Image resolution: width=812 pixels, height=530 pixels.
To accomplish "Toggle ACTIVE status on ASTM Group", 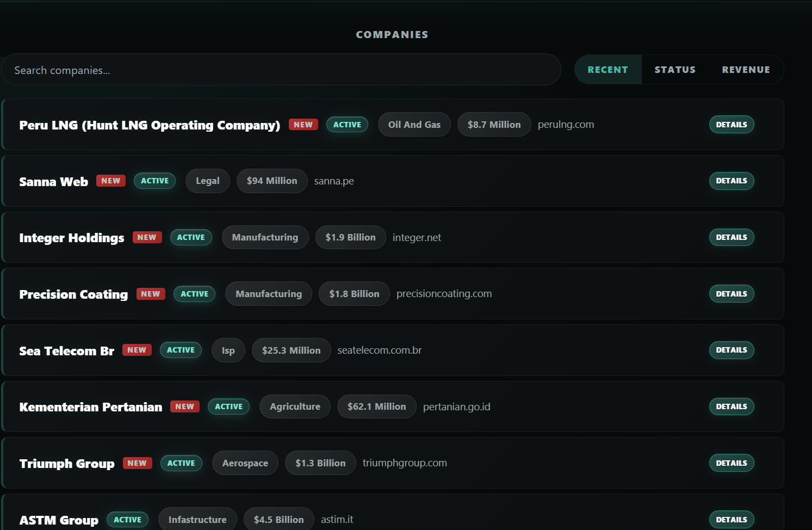I will pyautogui.click(x=127, y=519).
